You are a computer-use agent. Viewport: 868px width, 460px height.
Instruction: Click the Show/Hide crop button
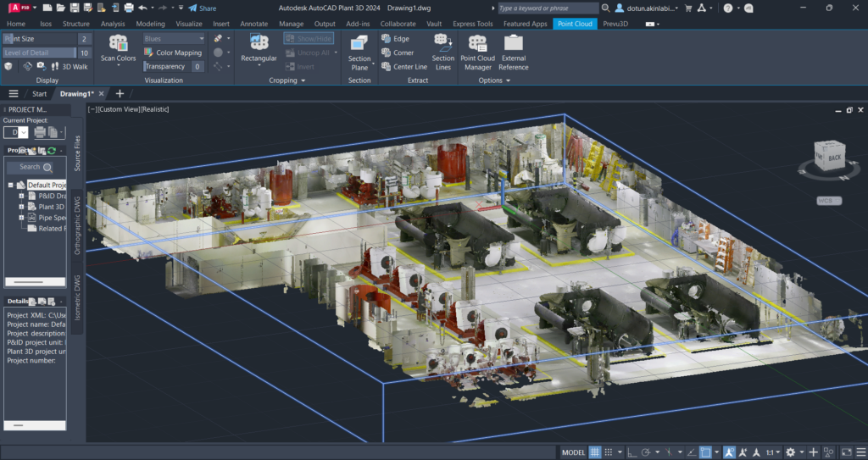[x=308, y=39]
